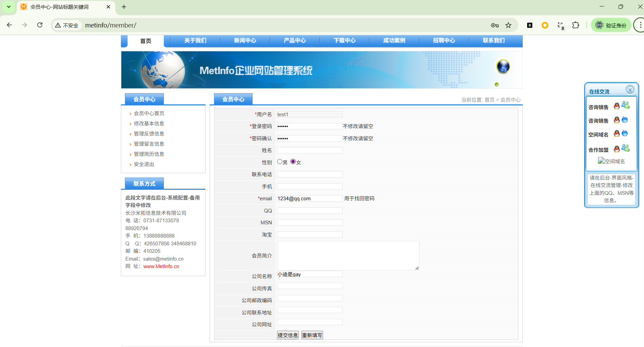Click the www.MetInfo.cn website link
Viewport: 644px width, 347px height.
[161, 266]
